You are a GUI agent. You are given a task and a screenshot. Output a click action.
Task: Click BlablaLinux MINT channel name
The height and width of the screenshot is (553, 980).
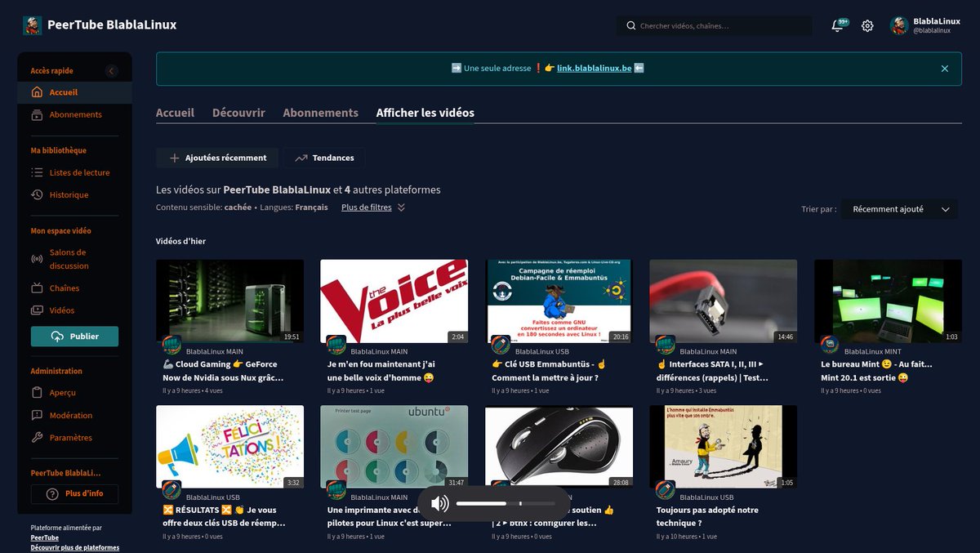[873, 351]
